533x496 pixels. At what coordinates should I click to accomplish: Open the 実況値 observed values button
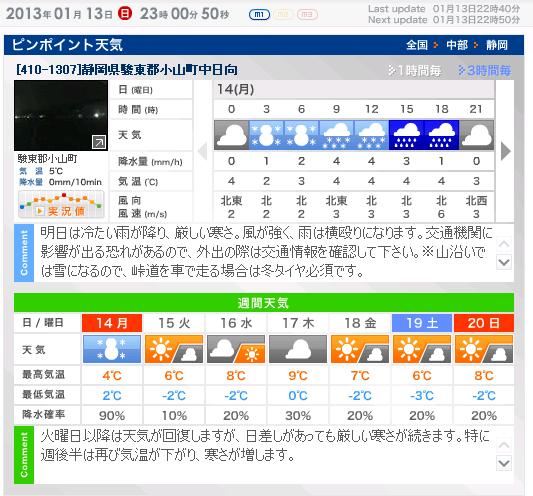click(x=61, y=205)
